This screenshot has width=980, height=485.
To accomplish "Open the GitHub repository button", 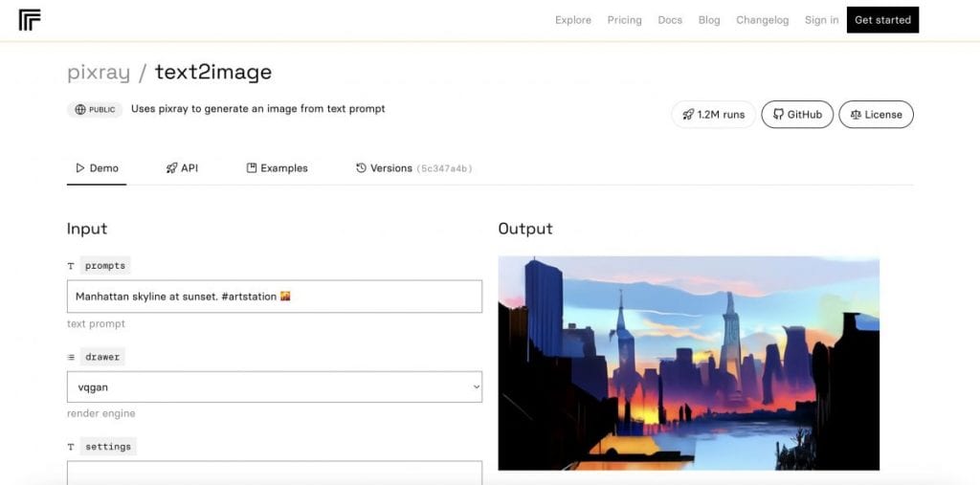I will pyautogui.click(x=797, y=115).
